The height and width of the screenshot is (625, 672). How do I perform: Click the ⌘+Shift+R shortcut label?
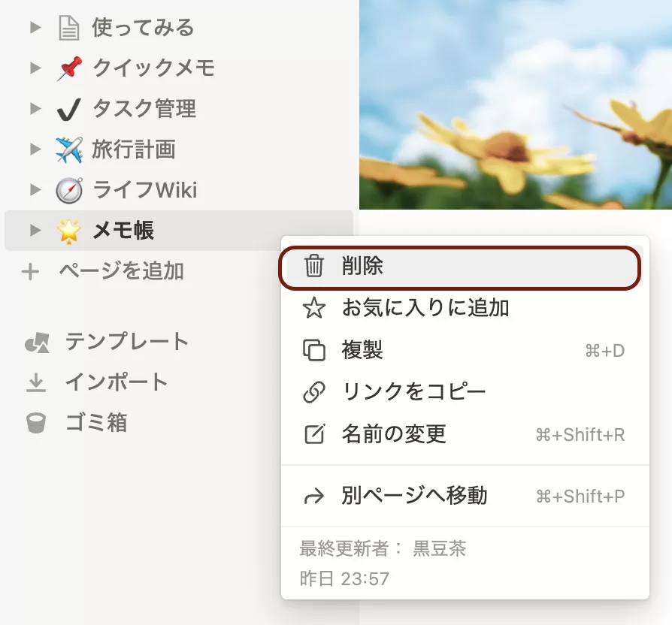point(580,435)
